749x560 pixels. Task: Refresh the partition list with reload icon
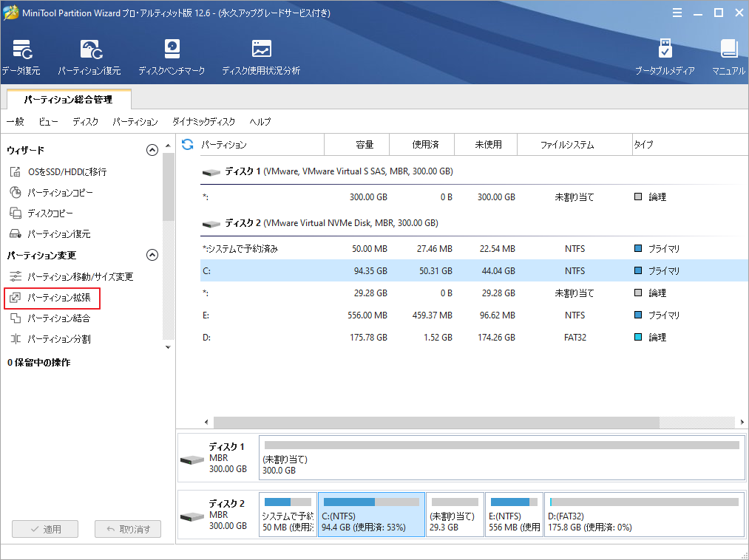[x=188, y=145]
